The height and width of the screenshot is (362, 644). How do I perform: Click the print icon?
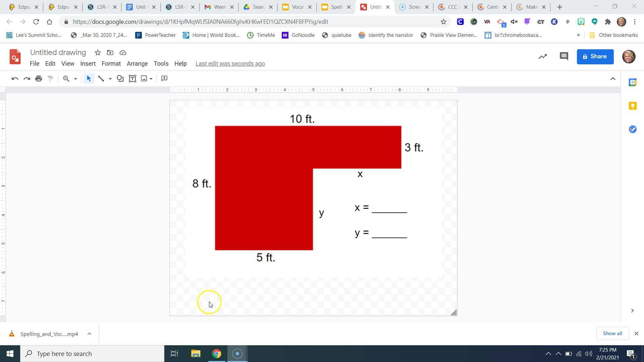tap(39, 78)
